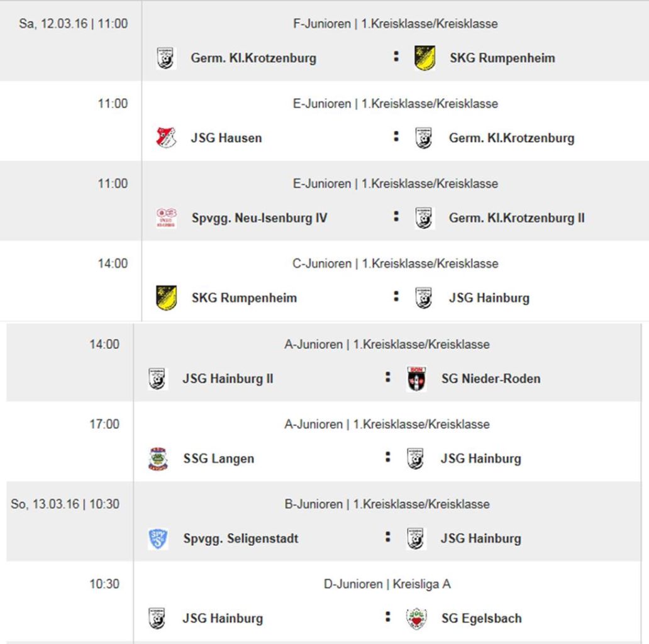Click the SSG Langen team name
Viewport: 649px width, 644px height.
(x=219, y=458)
